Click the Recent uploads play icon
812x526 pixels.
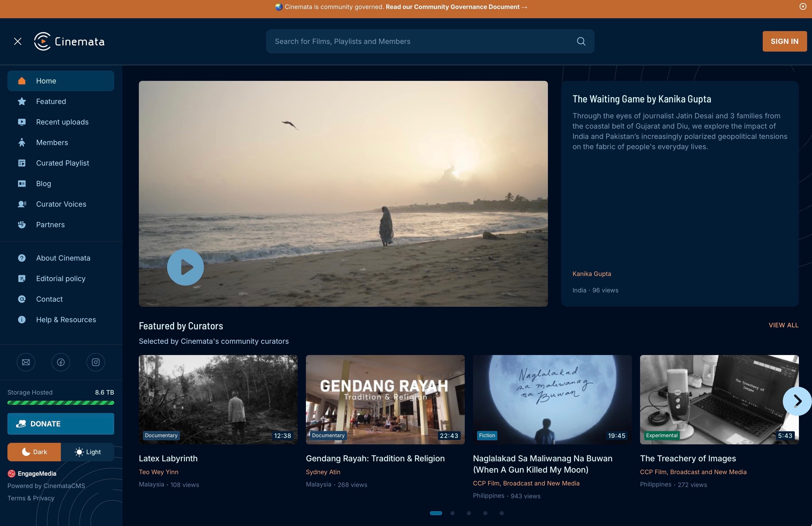pos(22,122)
